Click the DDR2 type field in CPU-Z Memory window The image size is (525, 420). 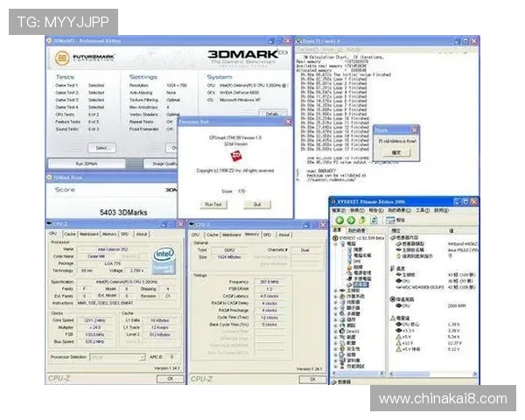[229, 250]
